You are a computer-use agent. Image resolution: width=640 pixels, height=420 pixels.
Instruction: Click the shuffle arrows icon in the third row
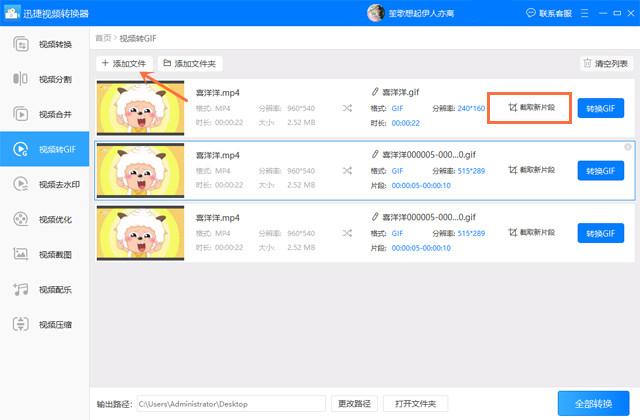347,233
